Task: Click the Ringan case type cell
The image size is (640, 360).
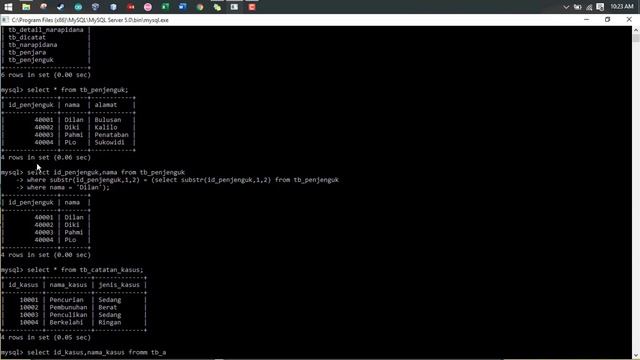Action: pyautogui.click(x=110, y=322)
